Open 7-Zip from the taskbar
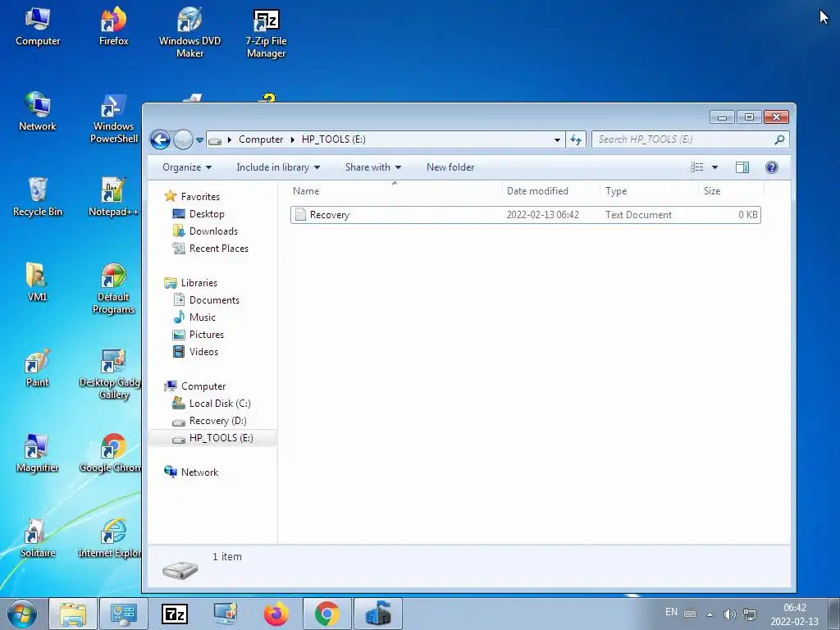This screenshot has height=630, width=840. (x=175, y=614)
